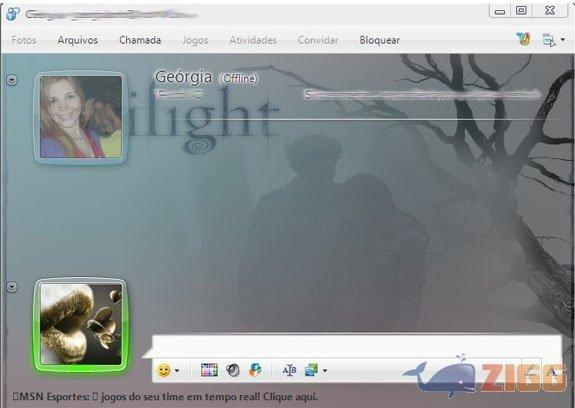Open the Fotos menu item
The image size is (575, 408).
24,40
